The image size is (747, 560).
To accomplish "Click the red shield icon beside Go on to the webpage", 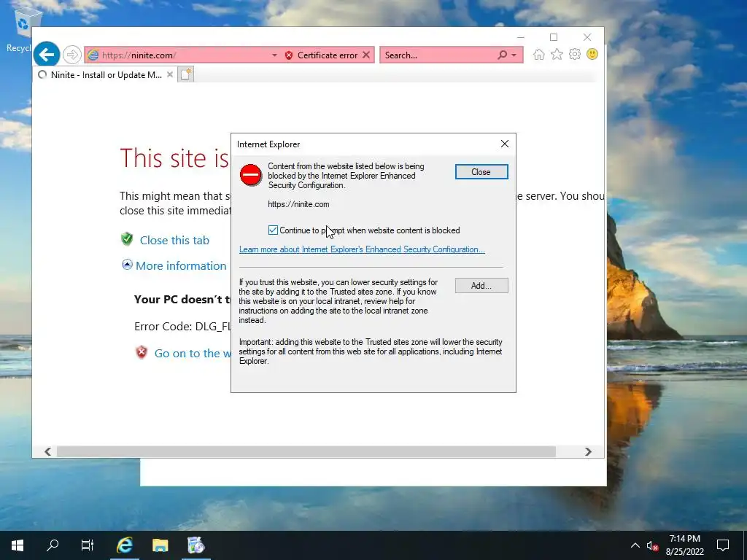I will pyautogui.click(x=142, y=352).
